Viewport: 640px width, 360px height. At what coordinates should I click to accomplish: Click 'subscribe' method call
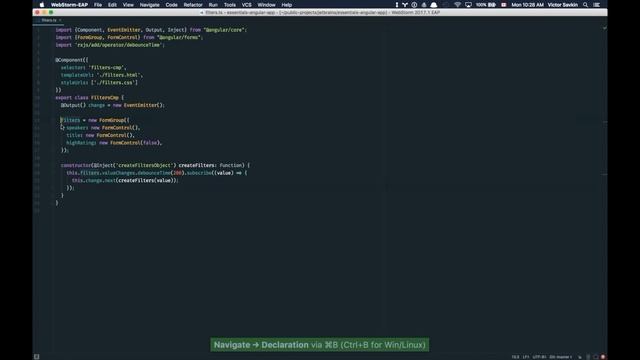click(199, 173)
